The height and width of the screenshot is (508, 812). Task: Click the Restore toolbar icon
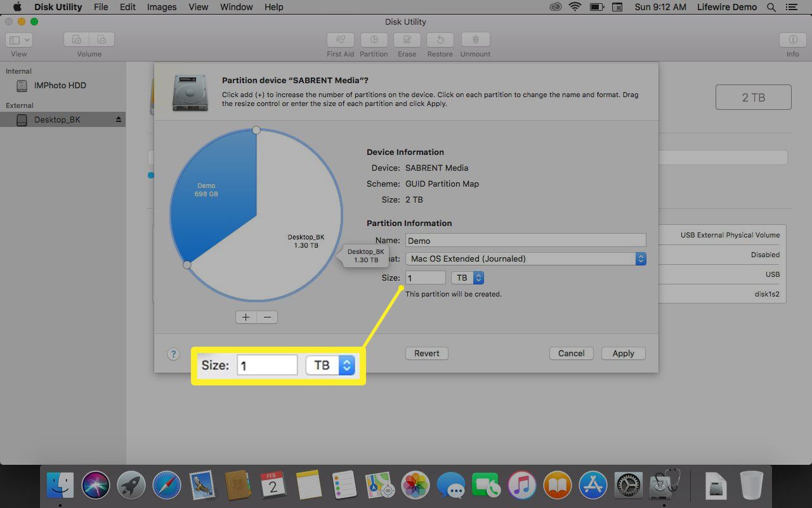point(440,39)
